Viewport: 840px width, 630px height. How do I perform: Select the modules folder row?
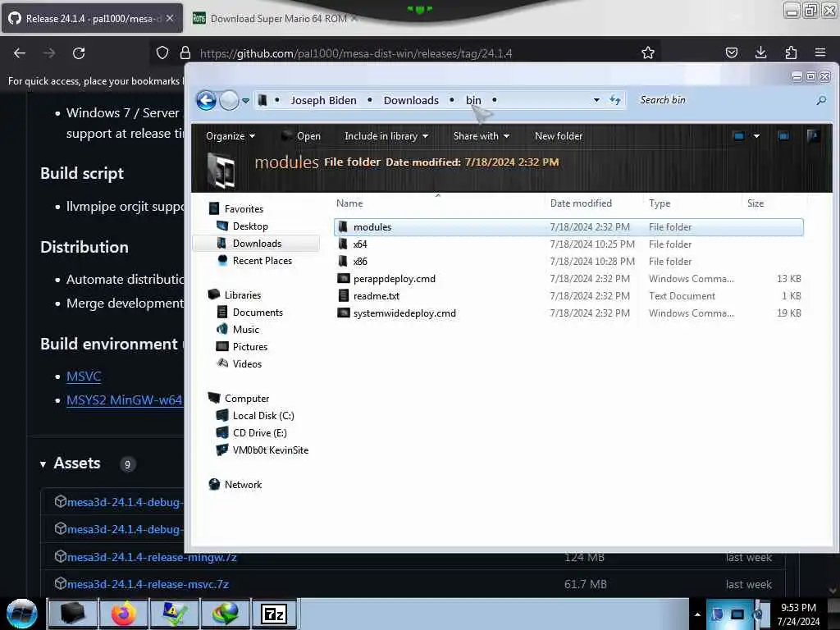tap(568, 227)
